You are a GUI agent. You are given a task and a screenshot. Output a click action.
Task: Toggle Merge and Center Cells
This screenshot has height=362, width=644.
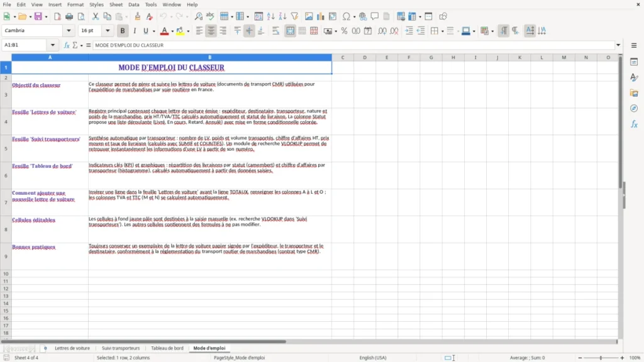click(x=290, y=31)
